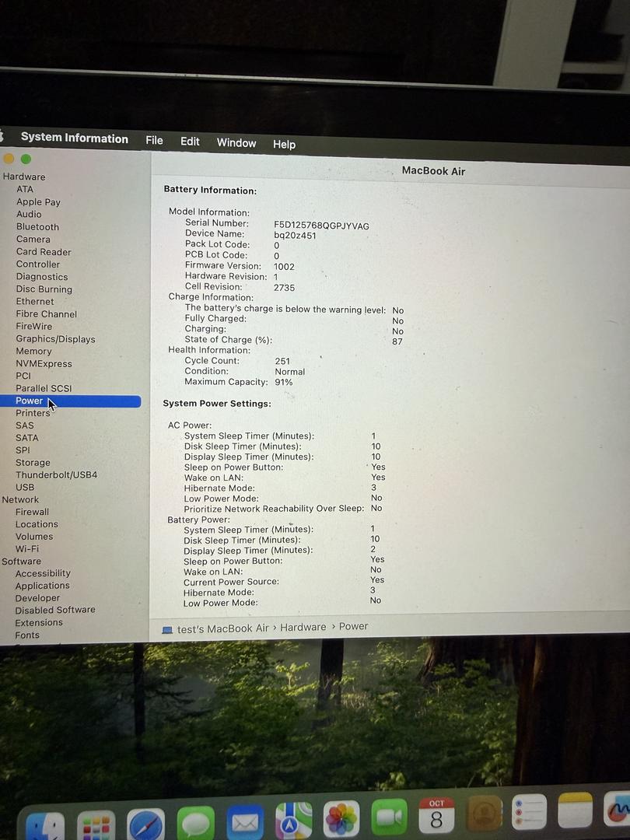Viewport: 630px width, 840px height.
Task: Click the Cycle Count value 251
Action: click(282, 362)
